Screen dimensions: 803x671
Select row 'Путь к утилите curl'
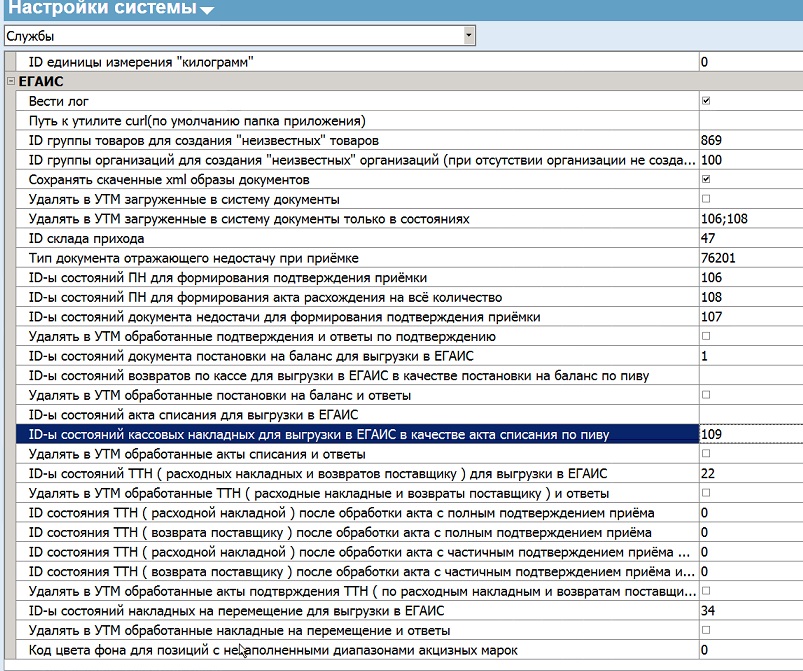point(357,121)
